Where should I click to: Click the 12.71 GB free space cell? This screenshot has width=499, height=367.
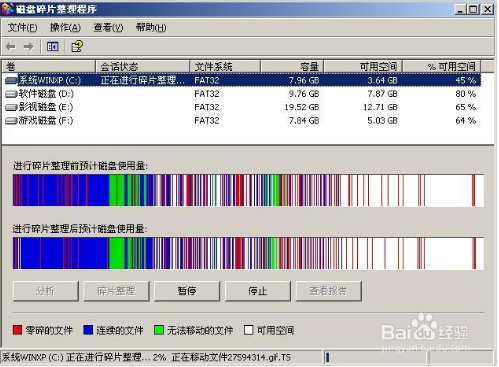380,107
